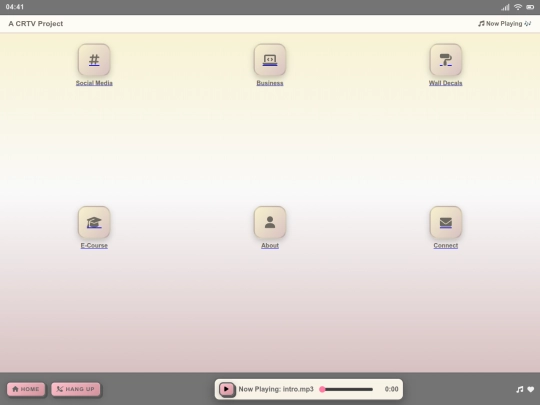Click the battery status icon
The width and height of the screenshot is (540, 405).
[530, 7]
